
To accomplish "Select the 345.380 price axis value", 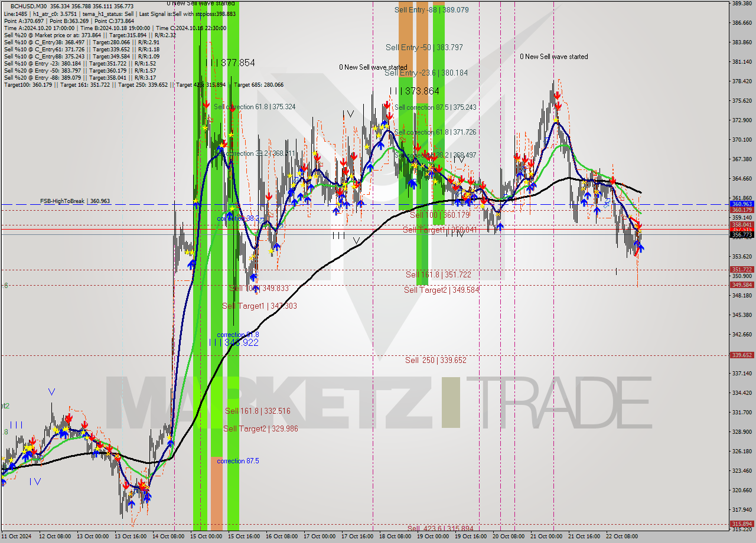I will point(742,315).
